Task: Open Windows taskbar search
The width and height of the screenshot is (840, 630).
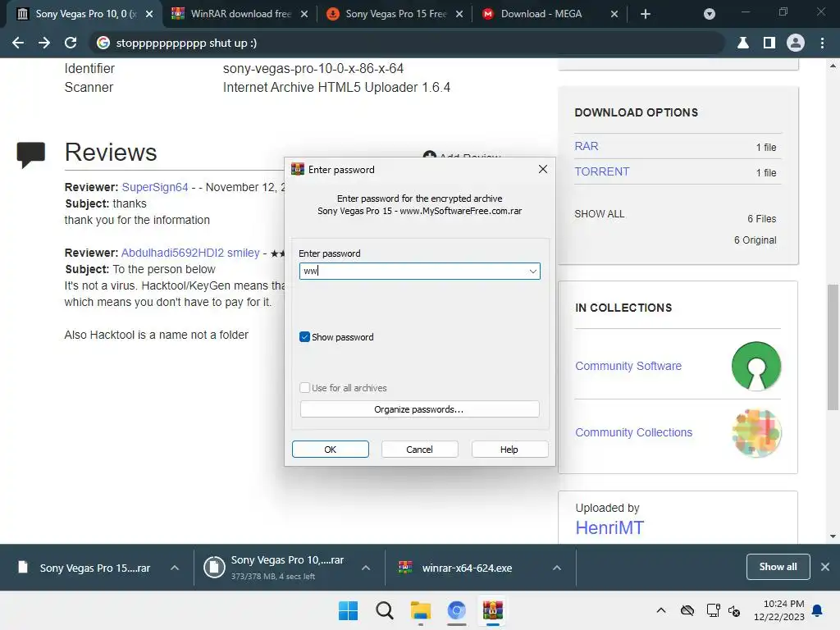Action: click(x=385, y=610)
